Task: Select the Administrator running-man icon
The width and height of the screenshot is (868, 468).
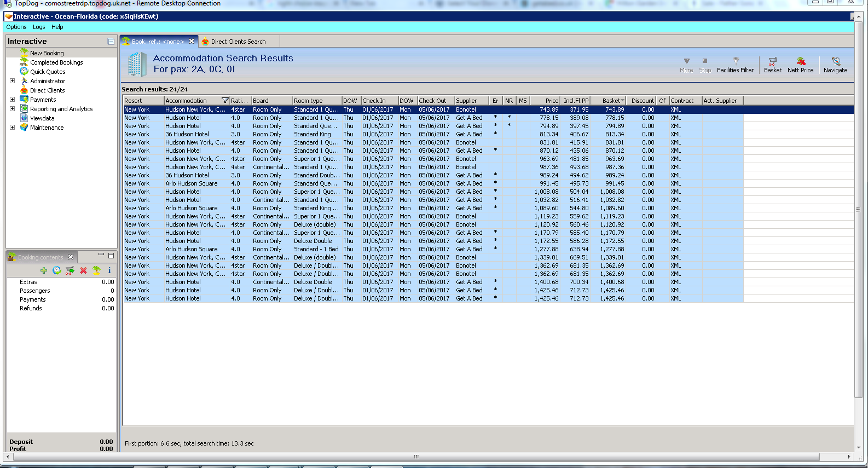Action: click(x=24, y=80)
